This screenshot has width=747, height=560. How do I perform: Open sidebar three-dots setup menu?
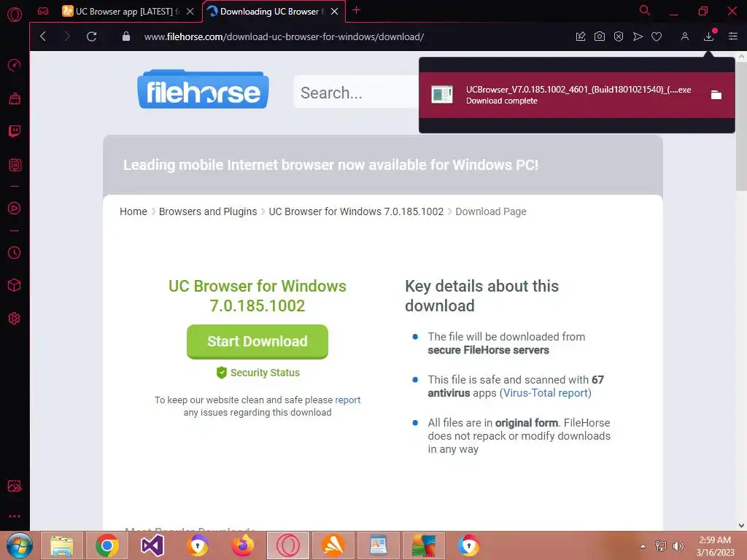(15, 516)
